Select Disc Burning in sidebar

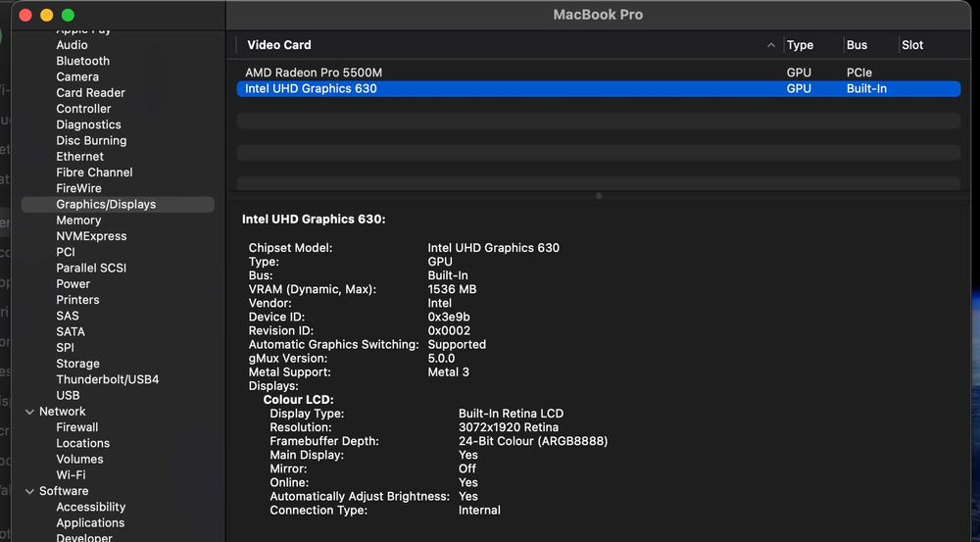pos(91,141)
